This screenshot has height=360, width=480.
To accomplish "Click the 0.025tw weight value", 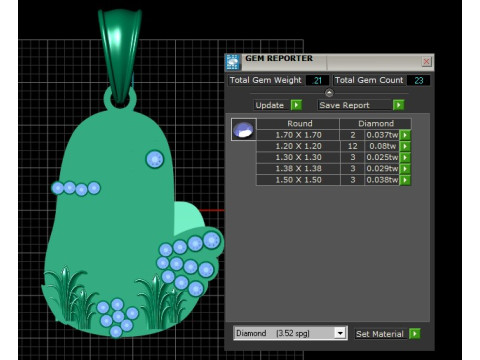I will pos(382,157).
